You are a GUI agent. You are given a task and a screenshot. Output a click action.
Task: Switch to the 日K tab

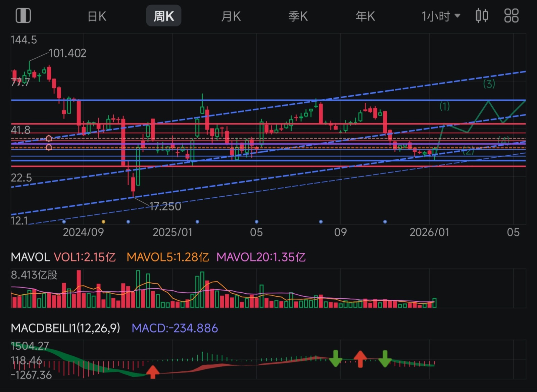97,16
